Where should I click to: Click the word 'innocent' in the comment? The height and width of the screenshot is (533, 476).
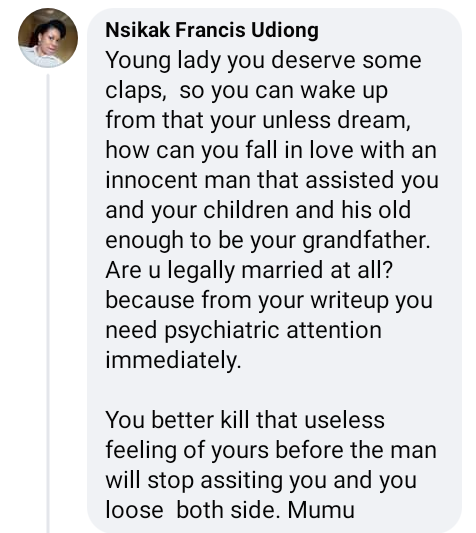point(151,180)
